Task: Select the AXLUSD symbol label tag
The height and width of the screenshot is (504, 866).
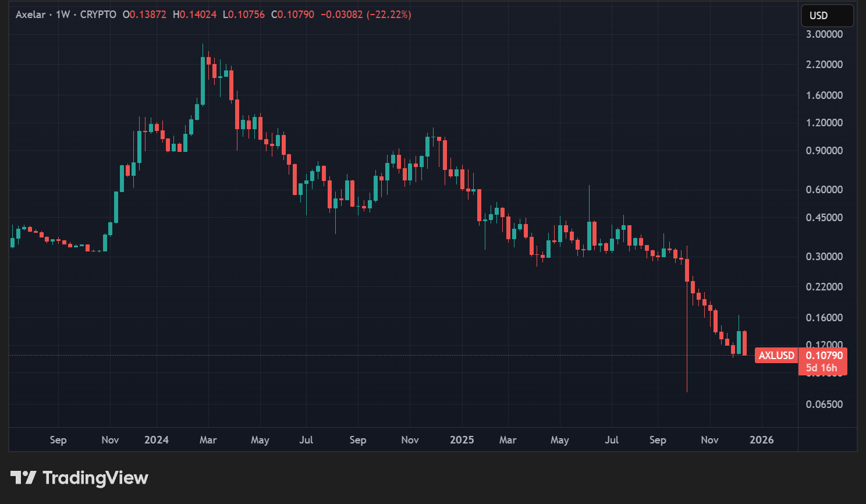Action: click(x=776, y=356)
